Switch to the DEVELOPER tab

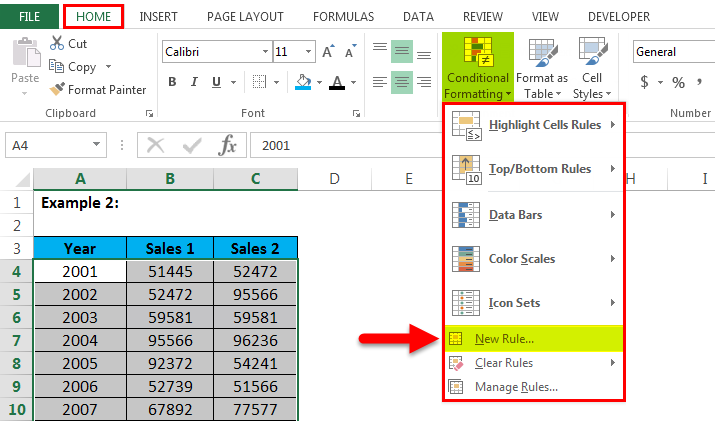619,17
